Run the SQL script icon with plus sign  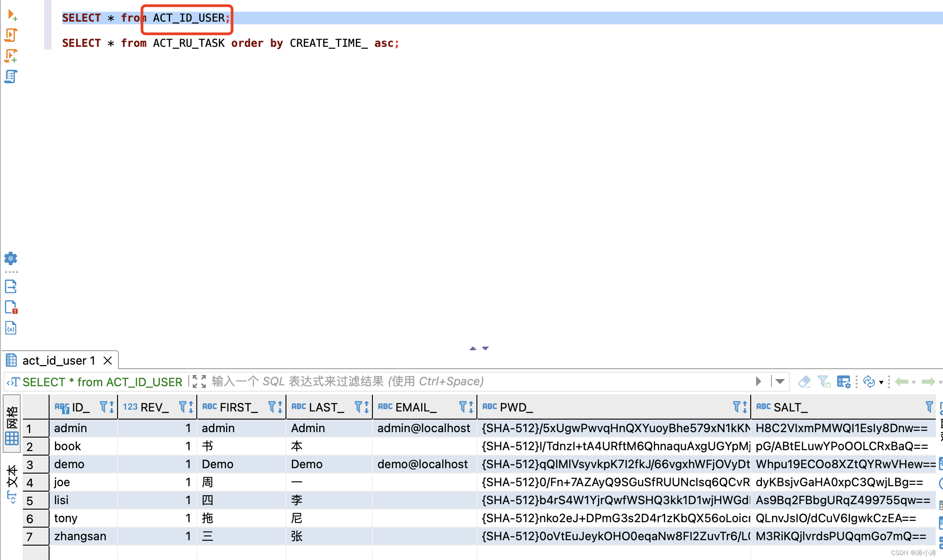pos(11,56)
